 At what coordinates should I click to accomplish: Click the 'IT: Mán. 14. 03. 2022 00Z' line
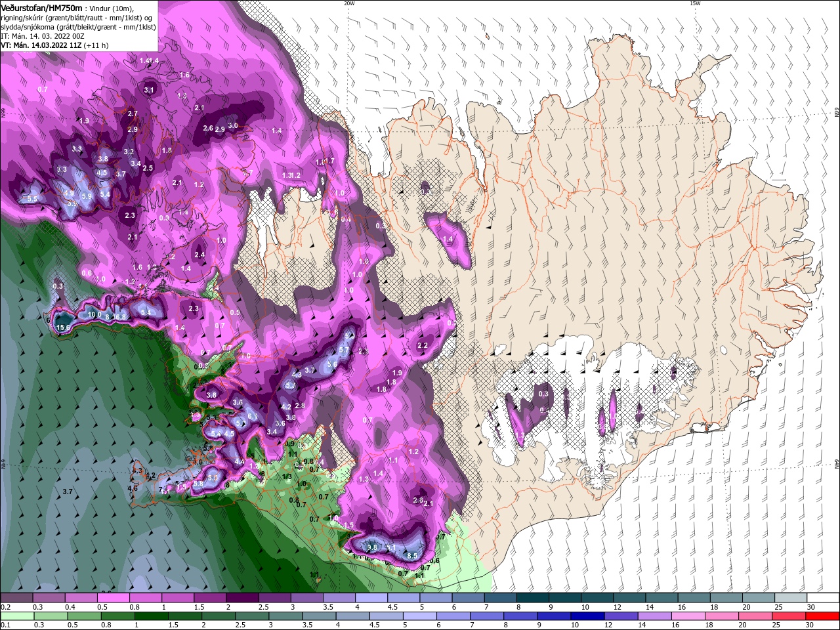click(x=43, y=36)
